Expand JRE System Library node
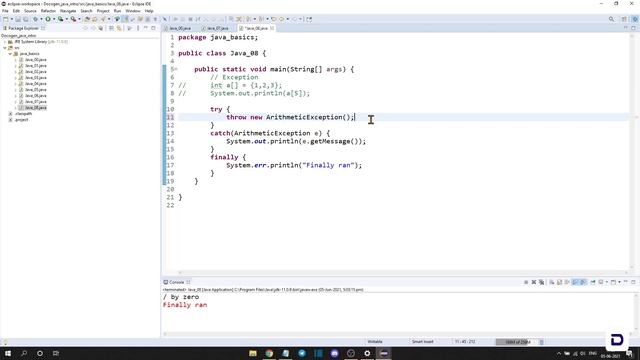Viewport: 640px width, 360px height. pos(5,42)
